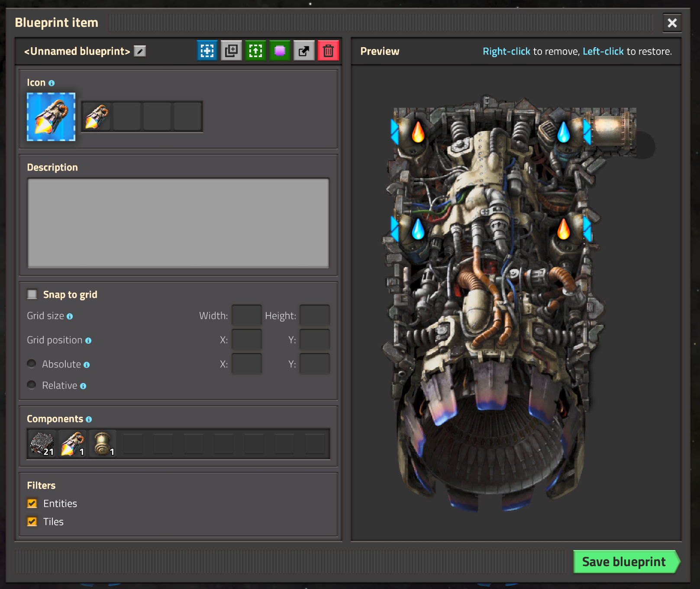Click the Preview heading text
The width and height of the screenshot is (700, 589).
(380, 51)
